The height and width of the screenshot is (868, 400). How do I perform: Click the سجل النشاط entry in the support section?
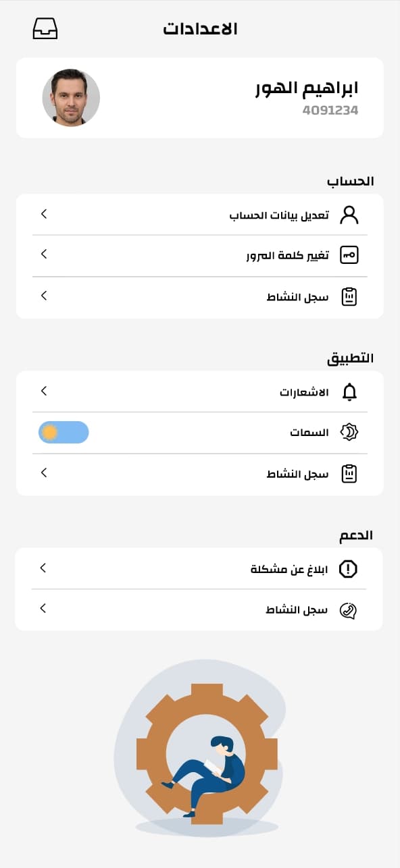[x=295, y=609]
